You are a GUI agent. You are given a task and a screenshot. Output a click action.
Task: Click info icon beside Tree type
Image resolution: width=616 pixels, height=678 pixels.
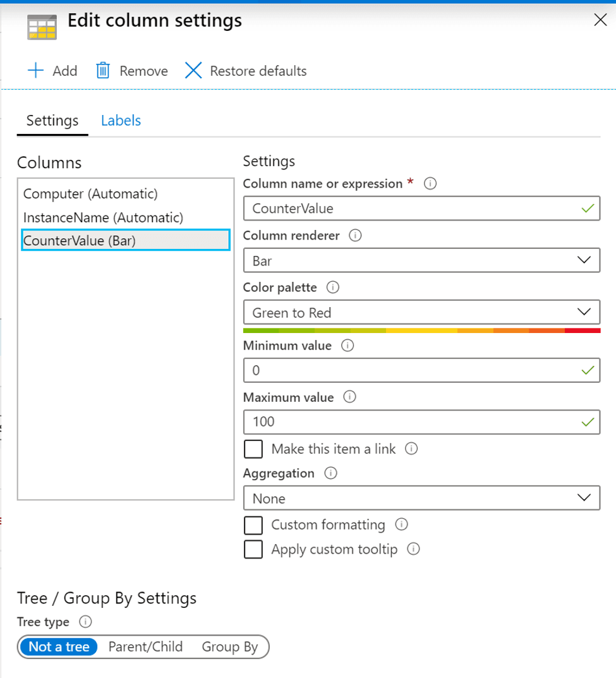86,622
